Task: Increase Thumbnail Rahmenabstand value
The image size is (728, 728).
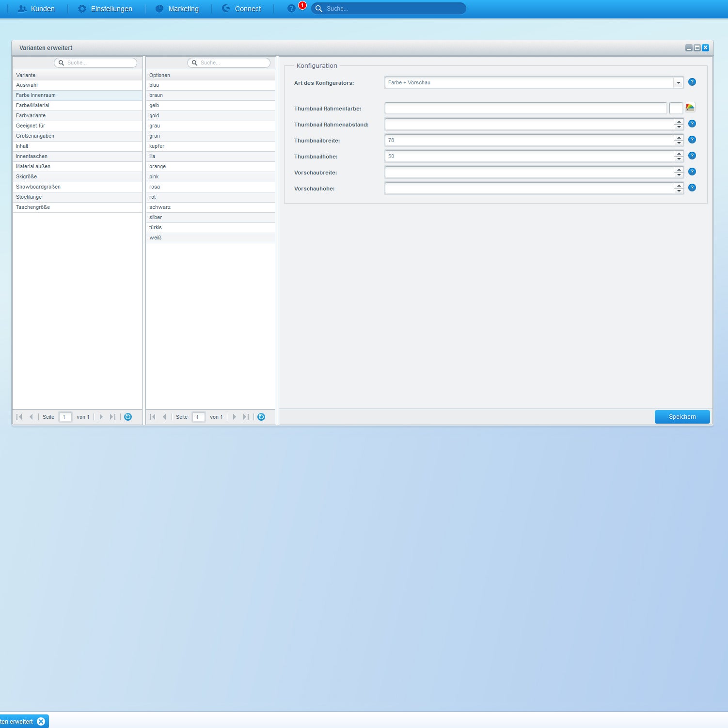Action: point(679,122)
